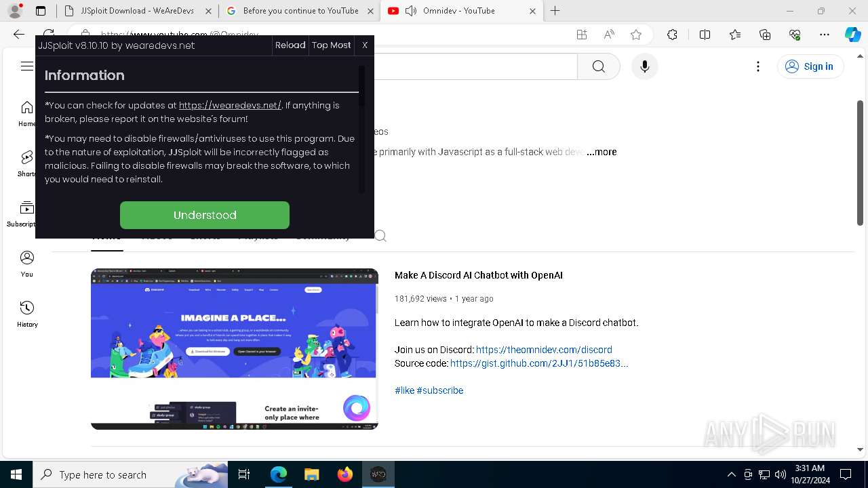The height and width of the screenshot is (488, 868).
Task: Open the wearedevs.net link in JJSploit
Action: click(x=230, y=105)
